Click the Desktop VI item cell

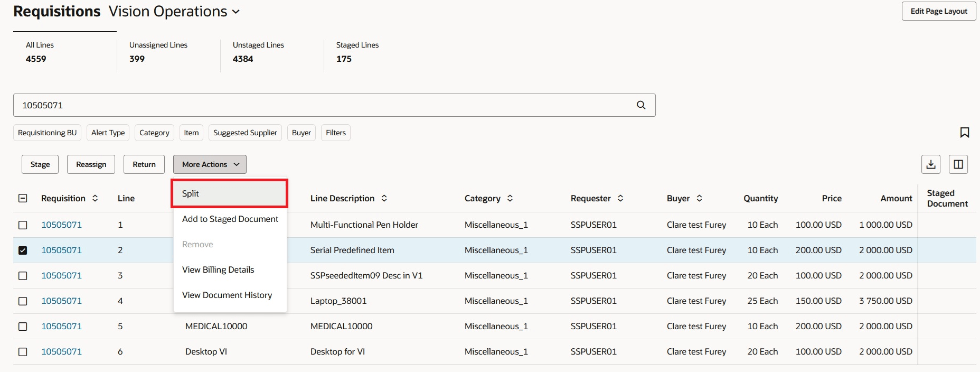tap(206, 351)
